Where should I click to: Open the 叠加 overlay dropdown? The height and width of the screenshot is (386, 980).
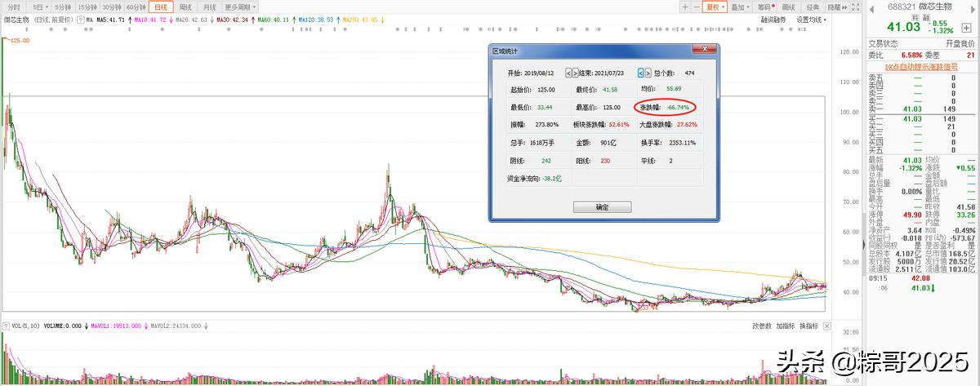(740, 7)
